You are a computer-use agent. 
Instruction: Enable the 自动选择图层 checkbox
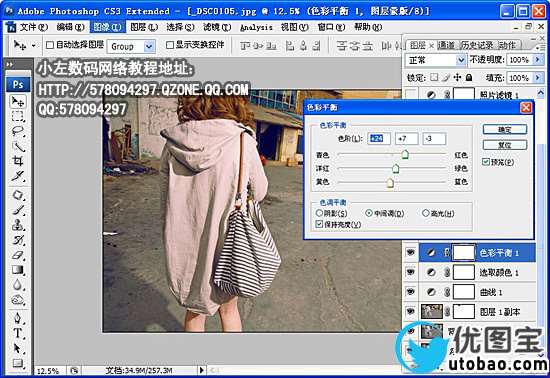(x=50, y=45)
